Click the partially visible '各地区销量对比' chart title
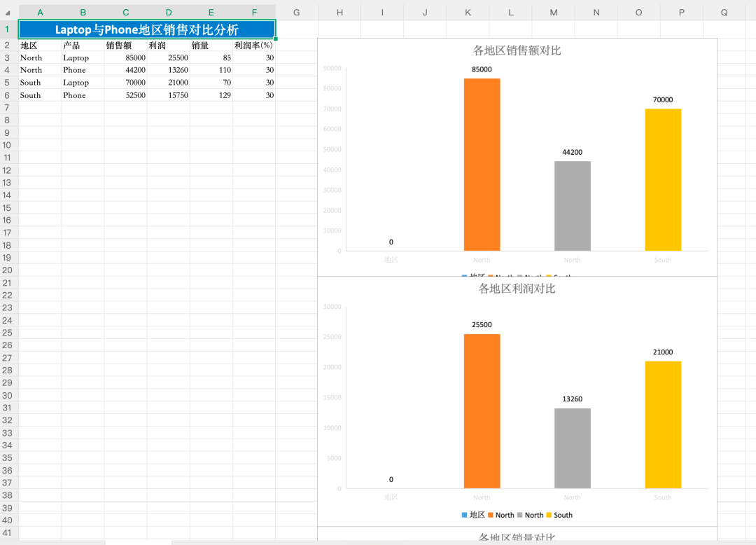 coord(517,537)
